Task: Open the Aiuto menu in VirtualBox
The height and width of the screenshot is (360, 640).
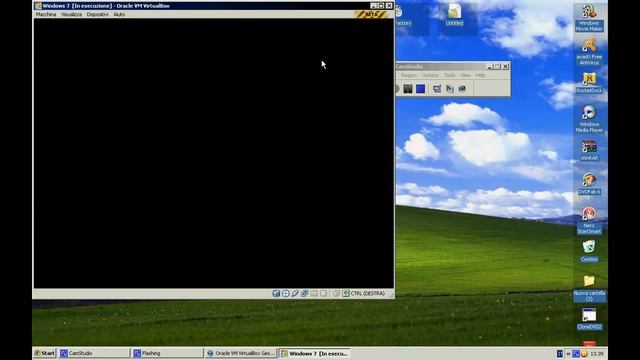Action: pyautogui.click(x=119, y=14)
